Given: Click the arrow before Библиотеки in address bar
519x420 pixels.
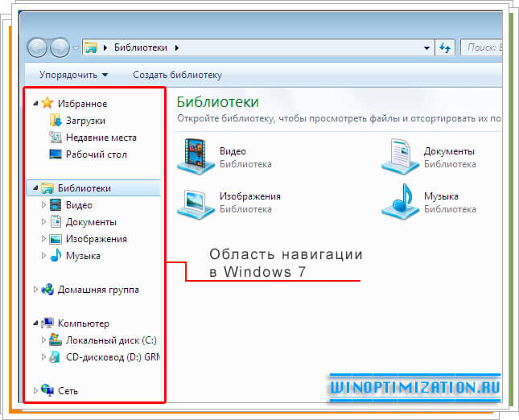Looking at the screenshot, I should pos(105,48).
